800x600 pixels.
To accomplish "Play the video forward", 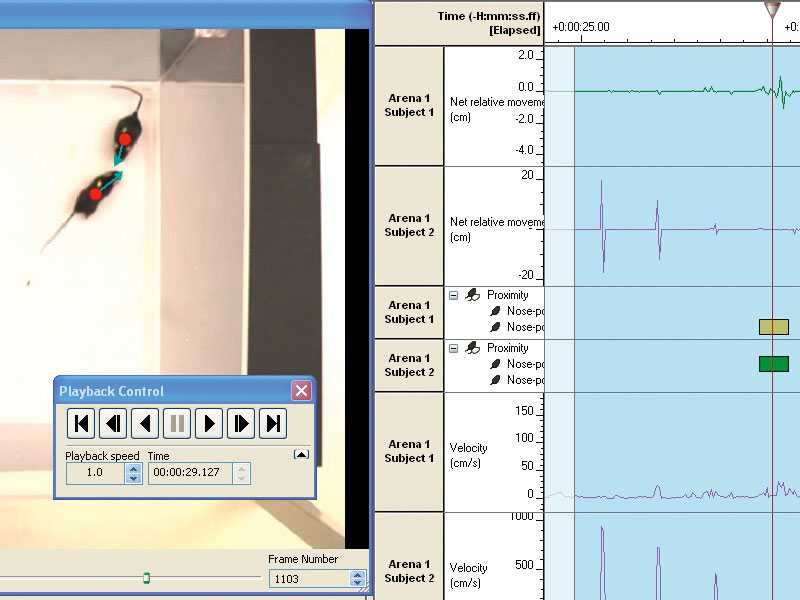I will [208, 423].
